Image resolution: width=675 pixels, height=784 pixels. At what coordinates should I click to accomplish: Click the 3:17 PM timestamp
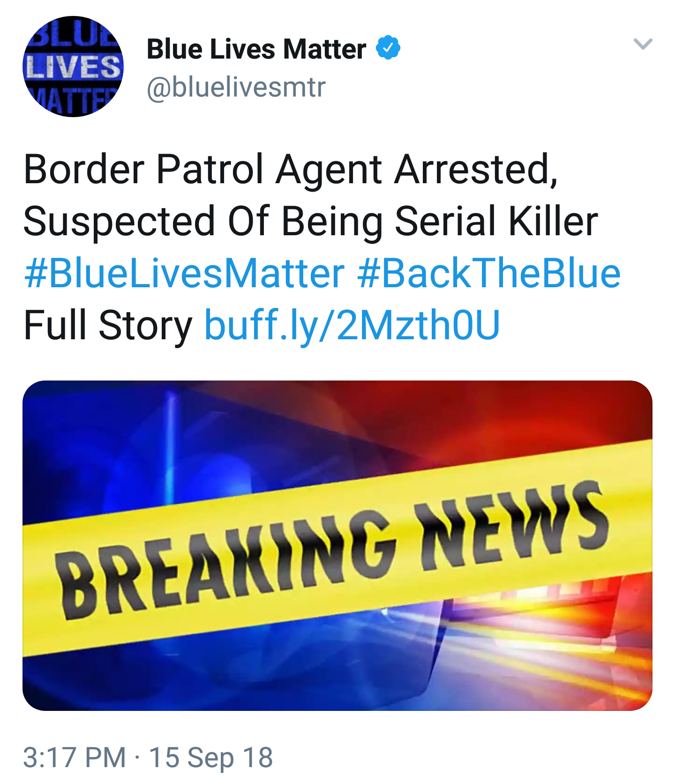[x=75, y=757]
